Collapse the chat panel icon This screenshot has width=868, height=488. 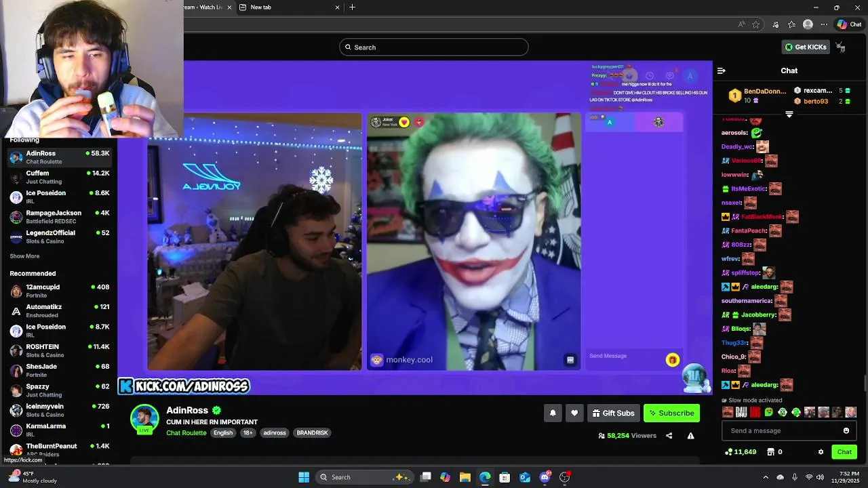tap(722, 70)
